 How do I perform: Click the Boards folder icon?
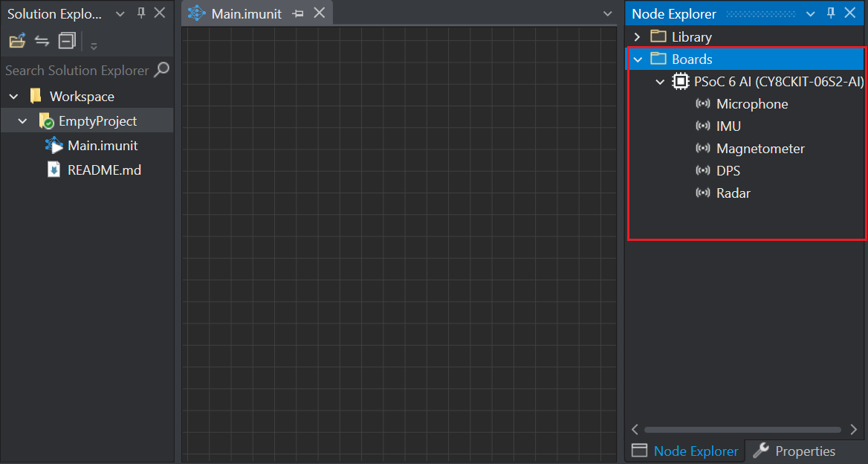tap(658, 59)
